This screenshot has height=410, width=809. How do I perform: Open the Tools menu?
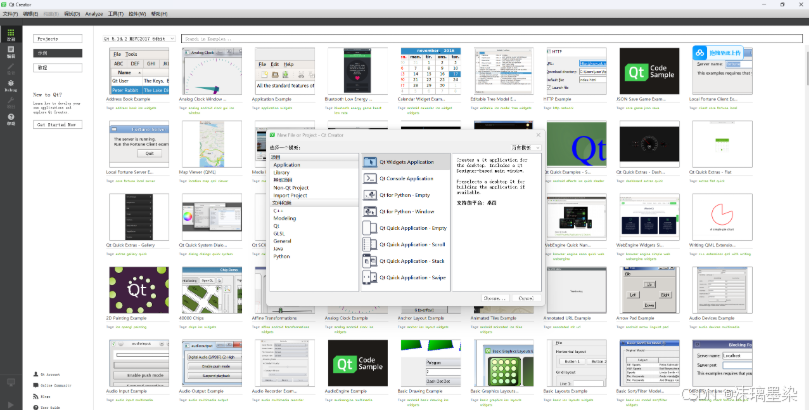[116, 14]
